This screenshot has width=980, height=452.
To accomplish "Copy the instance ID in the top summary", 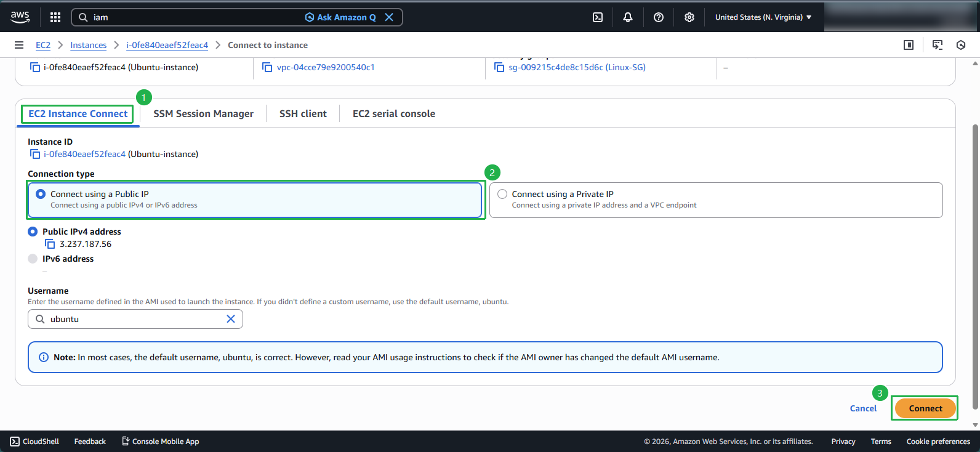I will tap(35, 67).
